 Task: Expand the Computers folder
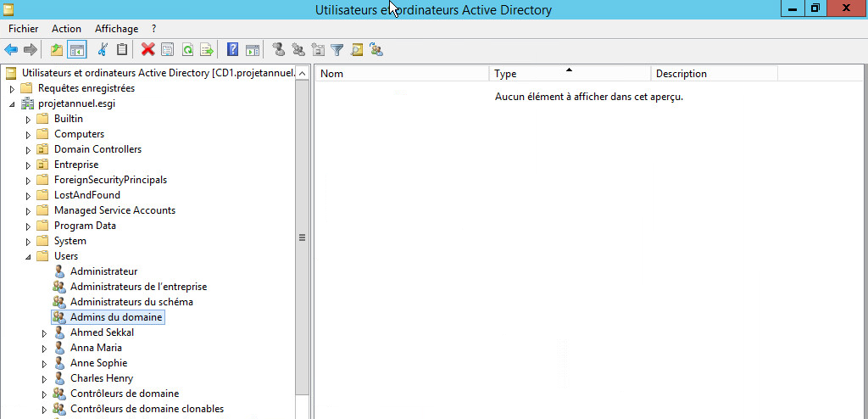point(29,135)
